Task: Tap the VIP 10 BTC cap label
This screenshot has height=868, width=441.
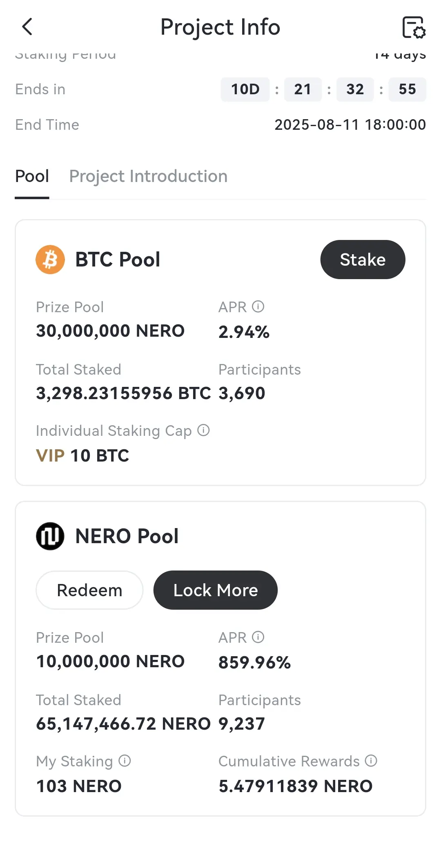Action: click(x=82, y=456)
